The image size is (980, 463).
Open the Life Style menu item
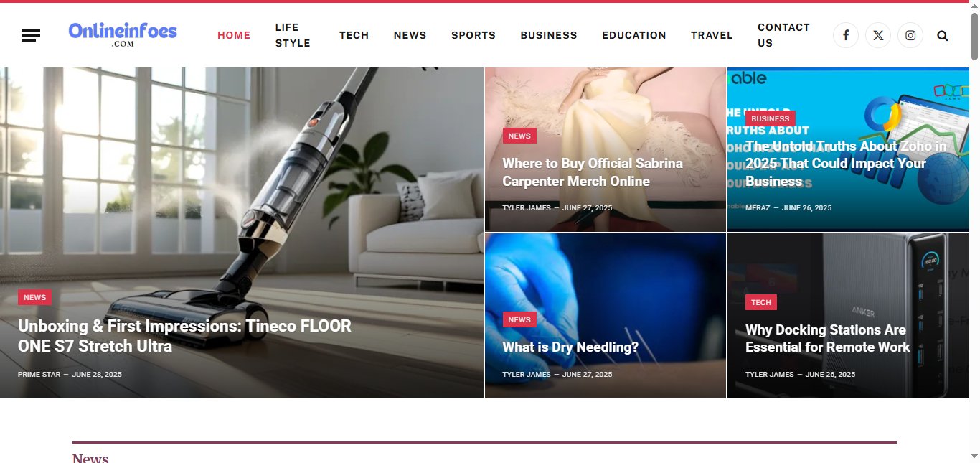(x=293, y=35)
